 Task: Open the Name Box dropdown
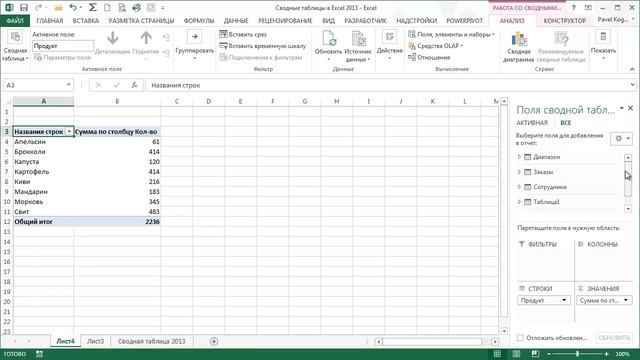click(69, 85)
